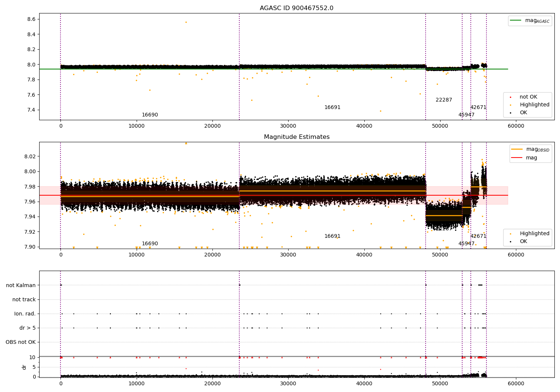Click the 7.4 y-axis tick label
Viewport: 560px width, 392px height.
(31, 110)
